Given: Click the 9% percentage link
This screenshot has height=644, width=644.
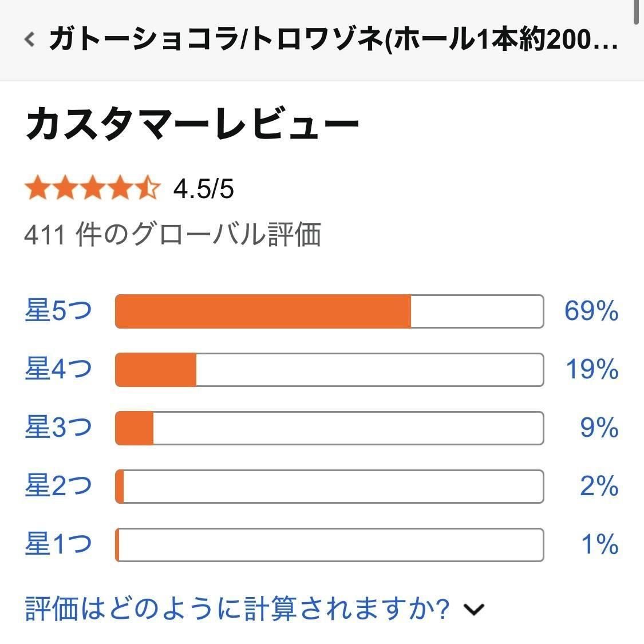Looking at the screenshot, I should 599,428.
